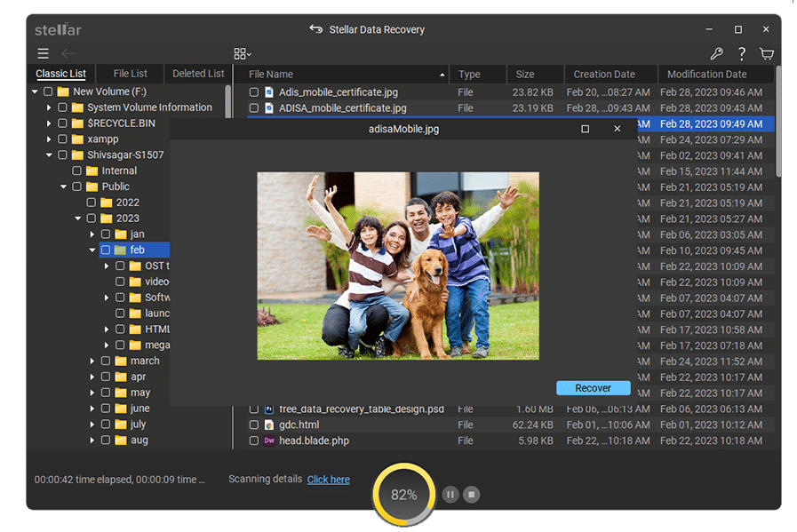Select the gdc.html file checkbox

click(x=254, y=425)
